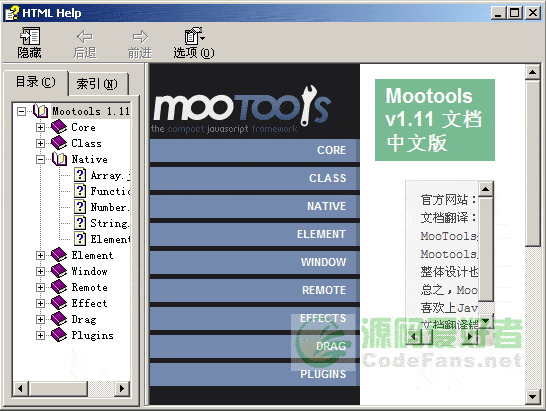Expand the Remote tree node

point(40,288)
